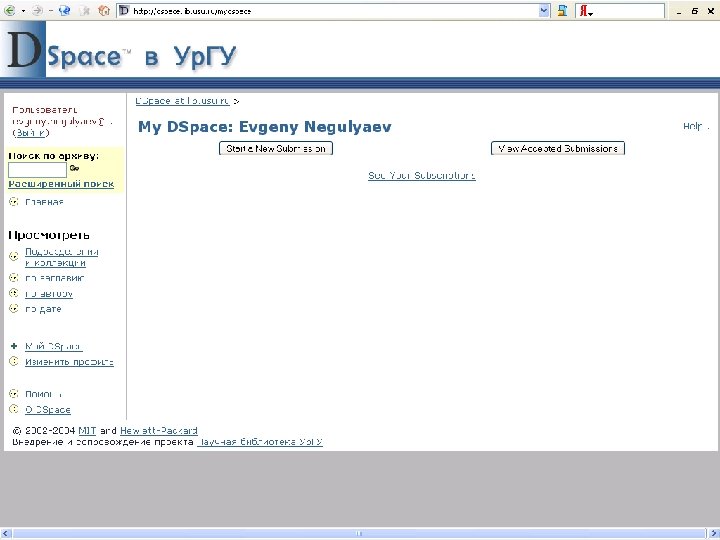Select 'по дате' browse item
The image size is (720, 540).
[x=43, y=309]
